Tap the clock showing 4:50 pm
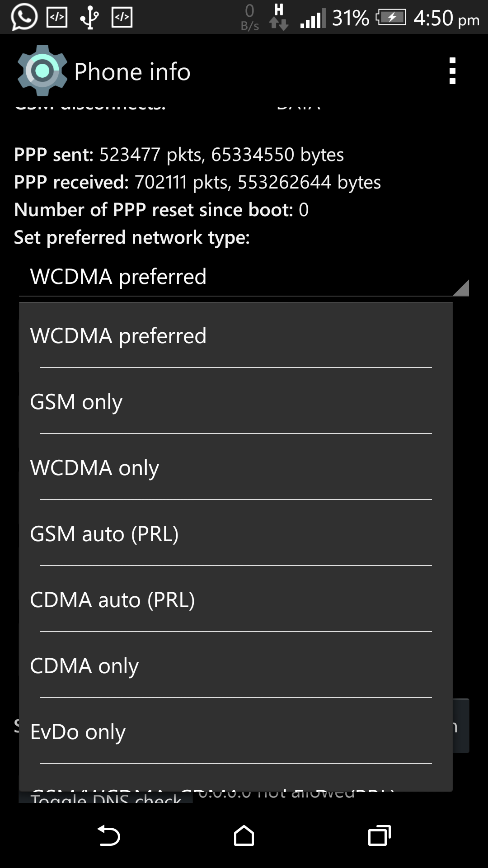This screenshot has width=488, height=868. 446,18
